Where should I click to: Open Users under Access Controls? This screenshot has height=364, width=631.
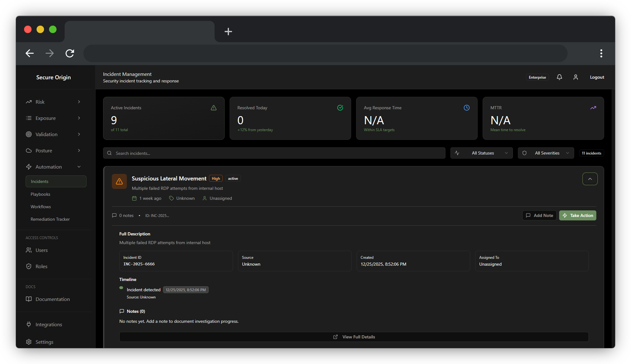point(41,250)
